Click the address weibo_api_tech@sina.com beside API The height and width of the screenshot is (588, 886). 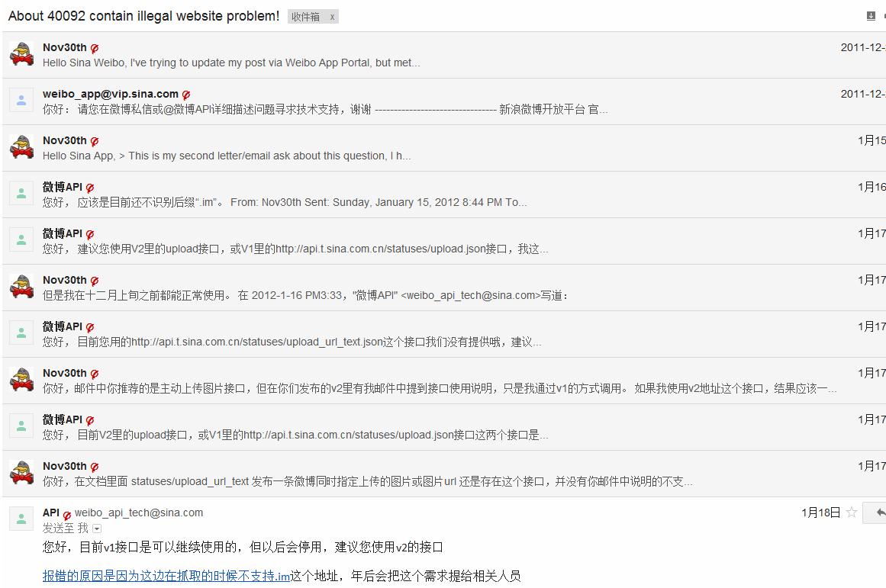(138, 512)
